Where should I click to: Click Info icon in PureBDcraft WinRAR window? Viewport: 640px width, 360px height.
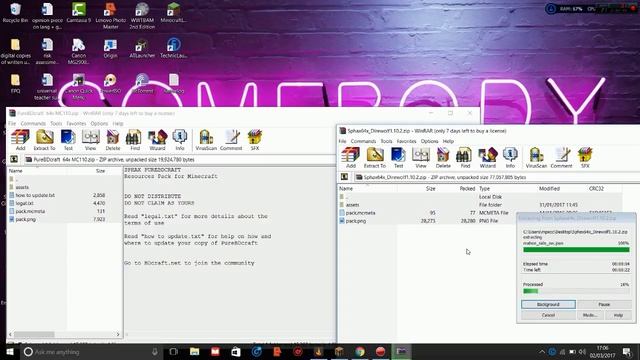point(180,140)
